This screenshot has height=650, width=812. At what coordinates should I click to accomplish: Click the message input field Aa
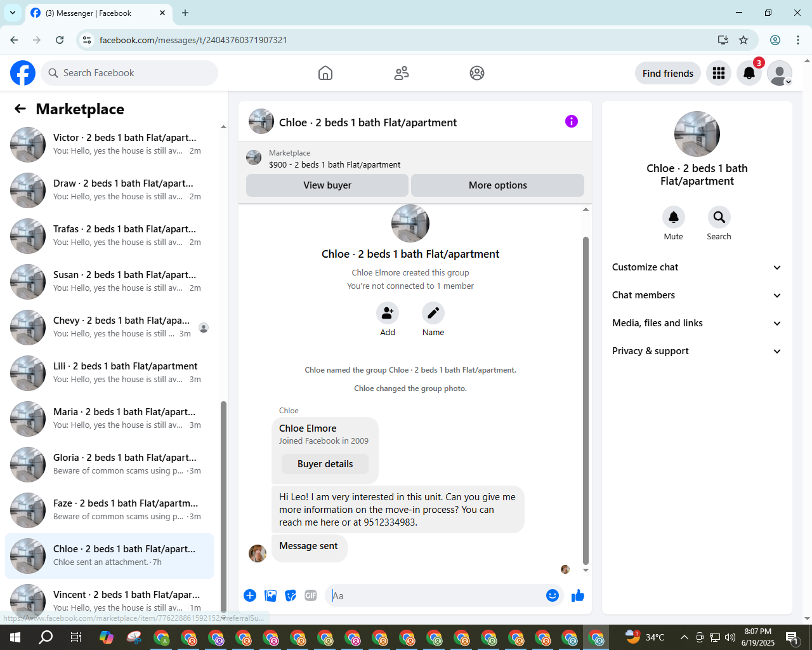[435, 595]
